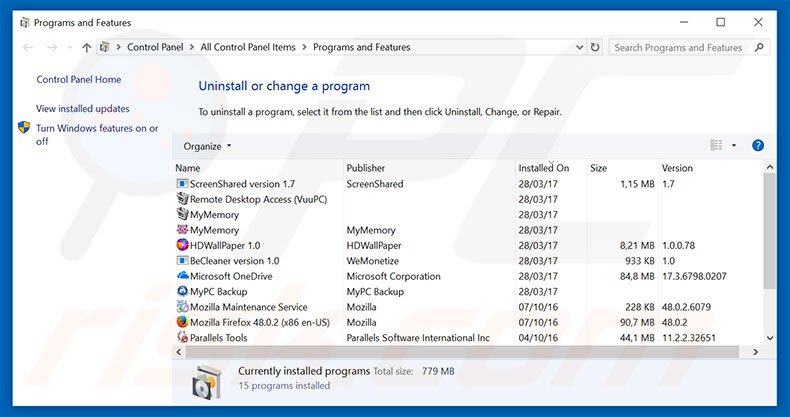Click the HDWallPaper 1.0 icon
The image size is (790, 417).
[182, 245]
